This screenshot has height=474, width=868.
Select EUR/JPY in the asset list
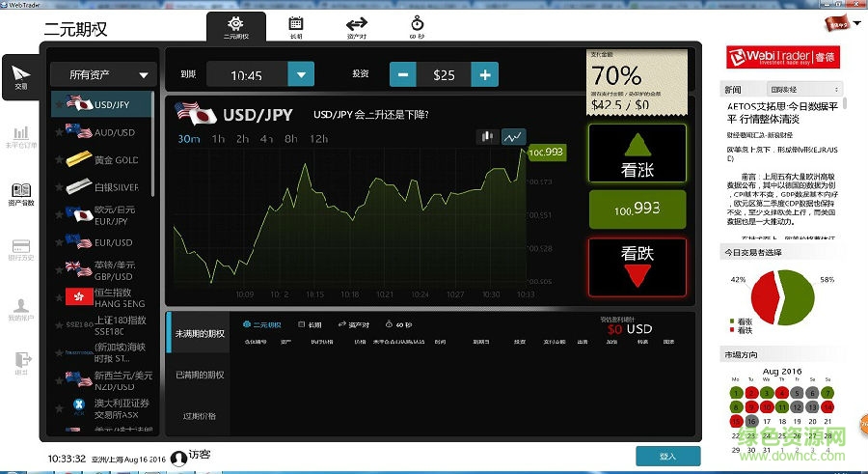(x=100, y=215)
